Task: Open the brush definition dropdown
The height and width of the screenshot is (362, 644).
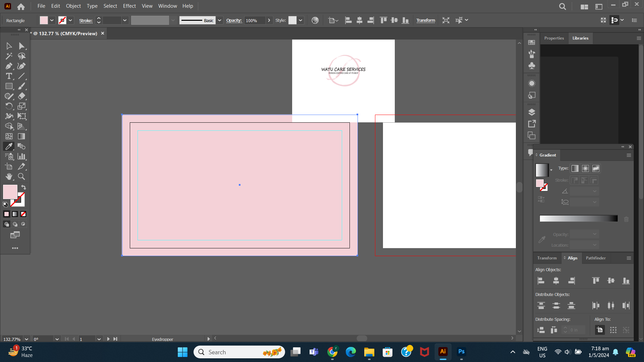Action: tap(220, 20)
